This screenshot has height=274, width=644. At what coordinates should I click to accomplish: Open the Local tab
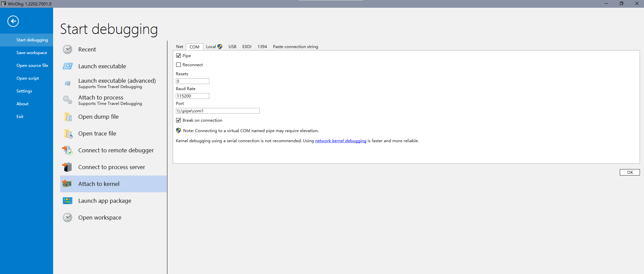[x=214, y=47]
